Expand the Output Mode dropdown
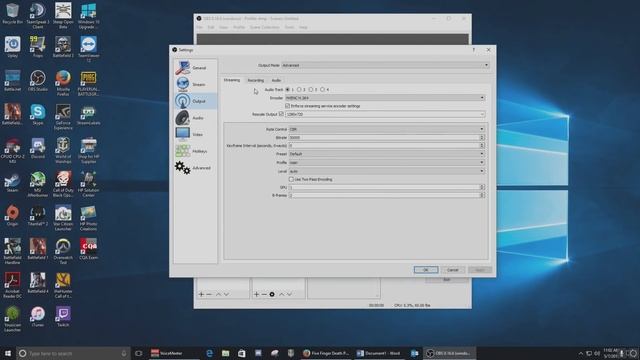The height and width of the screenshot is (360, 640). click(x=385, y=65)
